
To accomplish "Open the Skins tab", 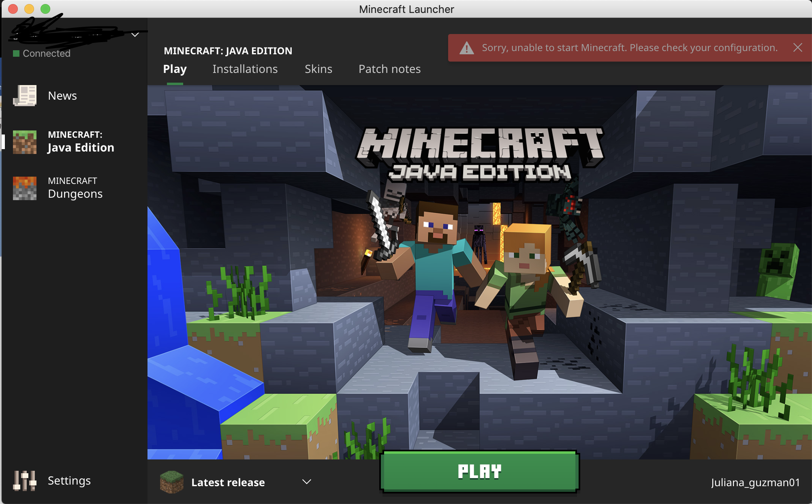I will pos(318,69).
